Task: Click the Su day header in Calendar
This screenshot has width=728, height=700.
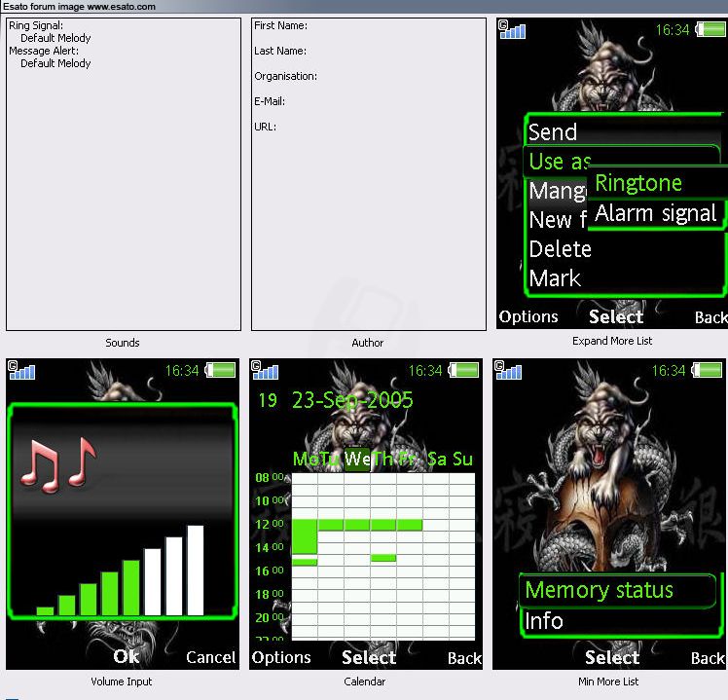Action: (x=462, y=459)
